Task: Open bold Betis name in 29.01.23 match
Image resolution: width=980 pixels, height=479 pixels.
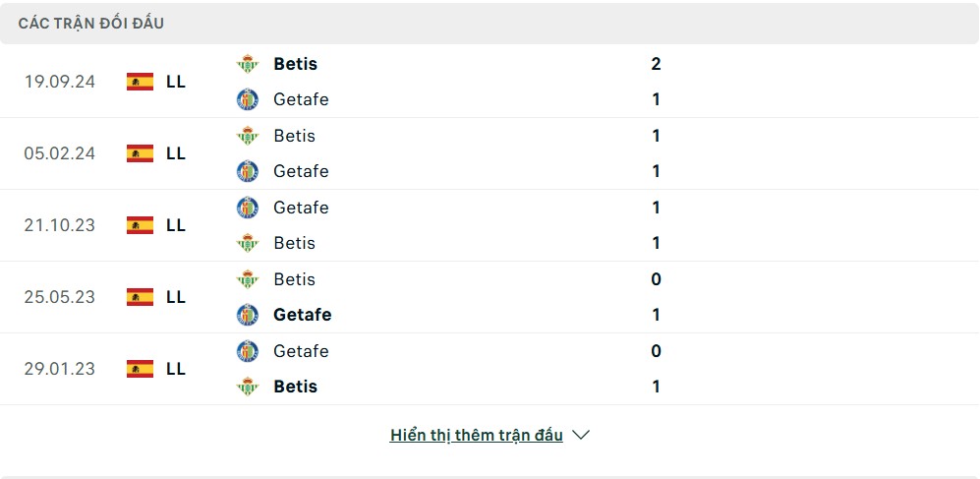Action: (x=296, y=387)
